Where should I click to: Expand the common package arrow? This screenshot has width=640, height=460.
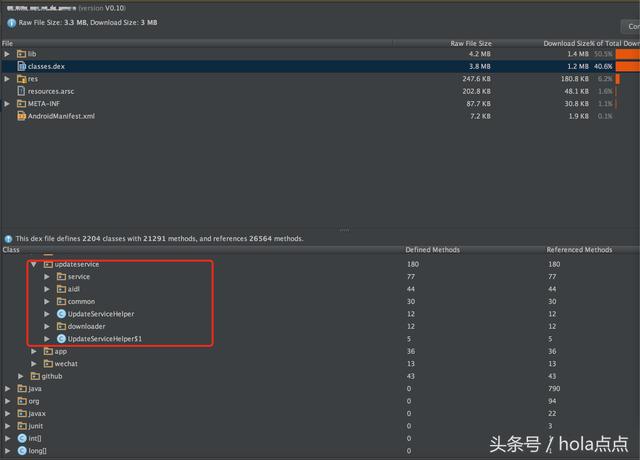[47, 302]
